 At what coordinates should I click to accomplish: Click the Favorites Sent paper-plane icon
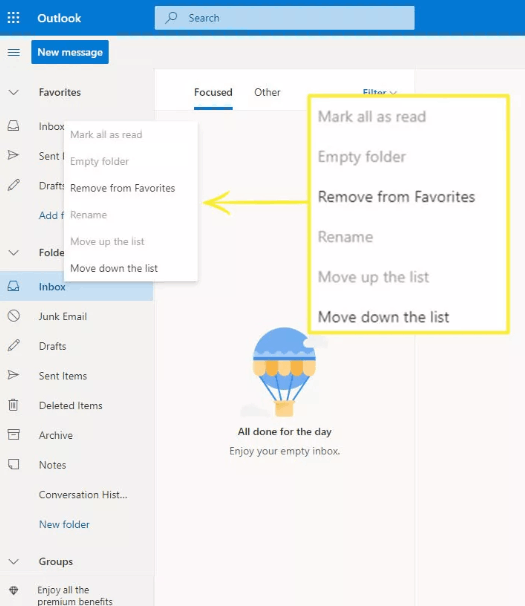coord(14,155)
